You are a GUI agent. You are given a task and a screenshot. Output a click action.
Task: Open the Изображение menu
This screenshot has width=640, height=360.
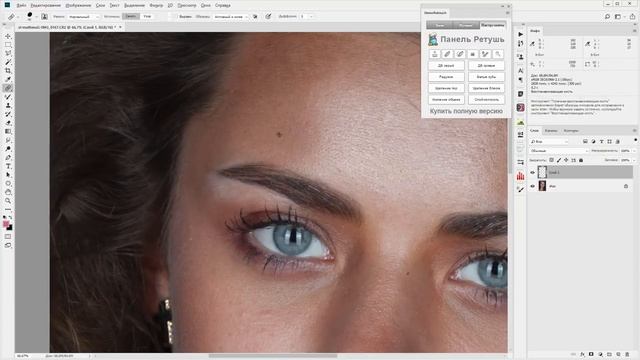[x=78, y=5]
